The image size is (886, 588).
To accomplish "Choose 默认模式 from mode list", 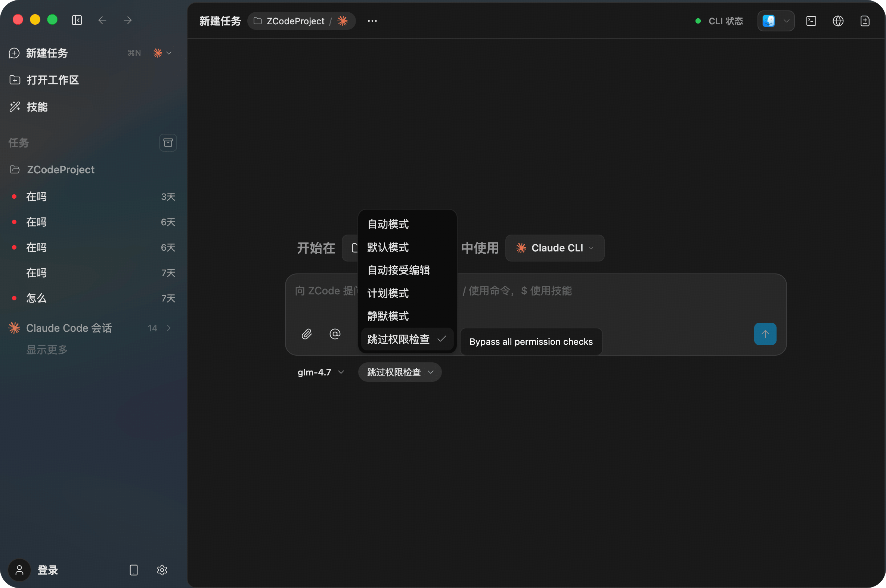I will pyautogui.click(x=388, y=248).
